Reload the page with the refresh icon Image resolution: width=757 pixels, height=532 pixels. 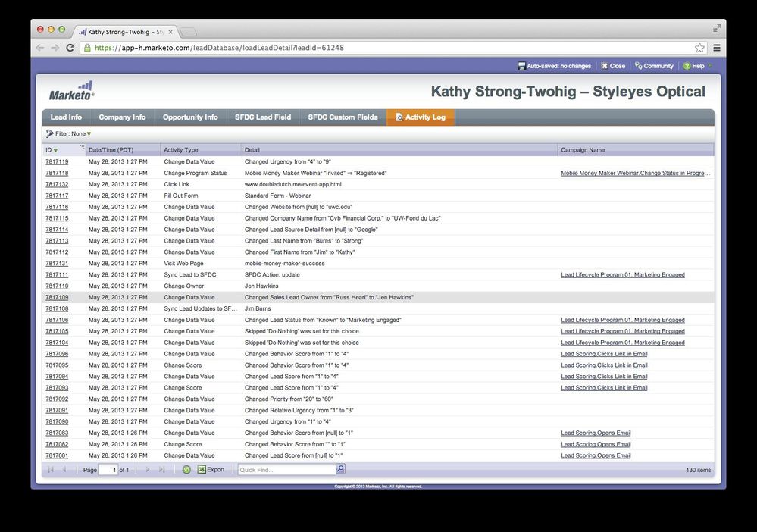[x=70, y=48]
